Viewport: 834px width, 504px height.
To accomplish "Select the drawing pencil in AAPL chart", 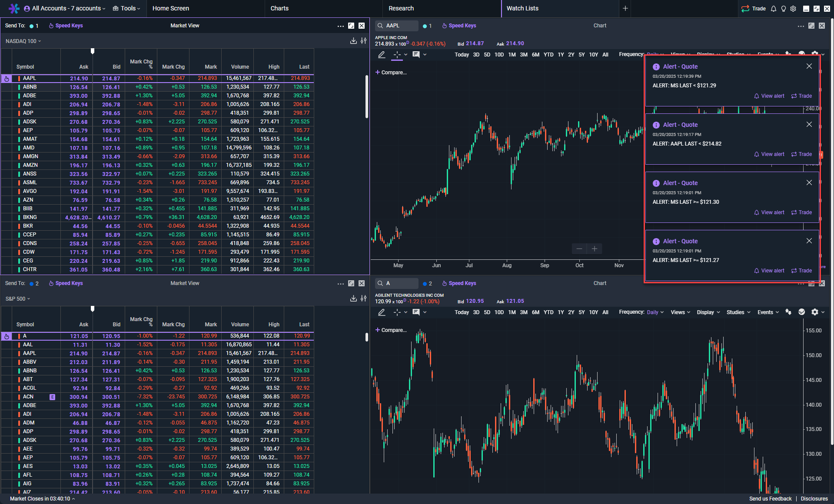I will tap(382, 54).
